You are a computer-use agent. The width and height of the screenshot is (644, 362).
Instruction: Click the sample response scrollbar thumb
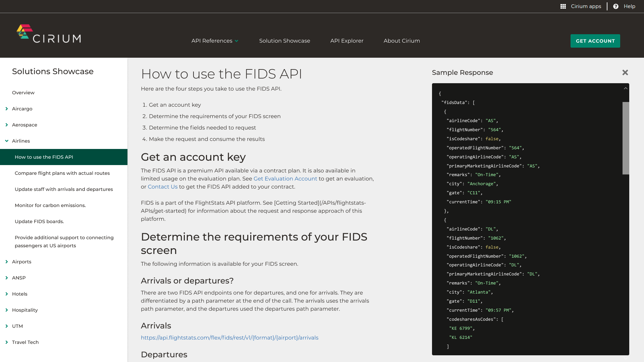(626, 138)
